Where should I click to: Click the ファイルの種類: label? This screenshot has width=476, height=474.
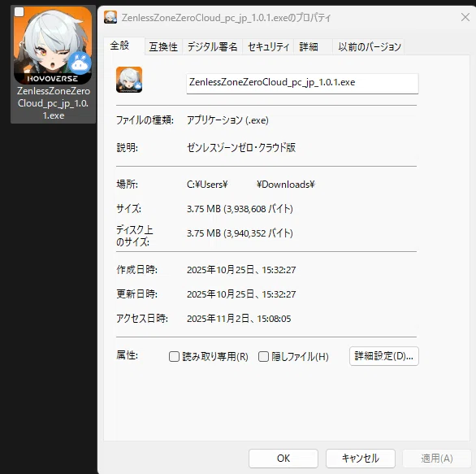coord(145,120)
